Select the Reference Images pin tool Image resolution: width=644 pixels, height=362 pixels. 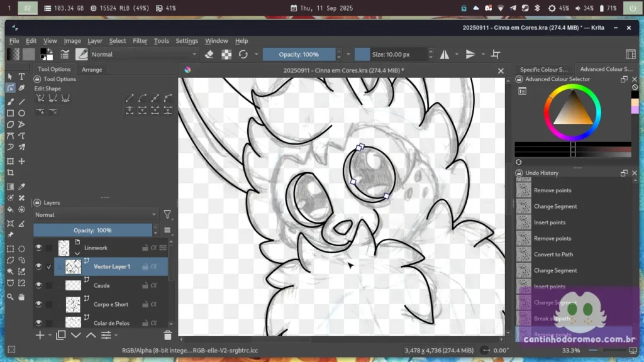(10, 235)
